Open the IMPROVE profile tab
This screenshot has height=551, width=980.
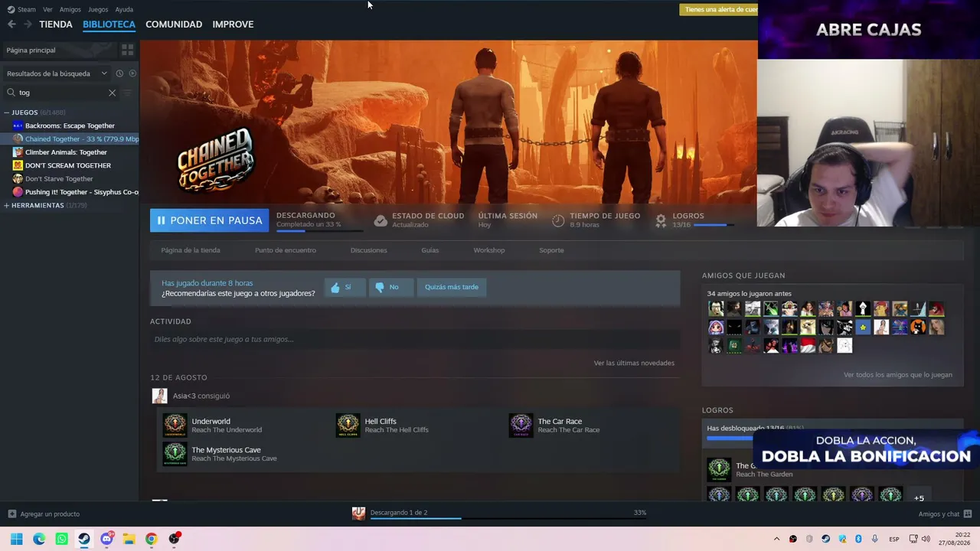[x=233, y=24]
